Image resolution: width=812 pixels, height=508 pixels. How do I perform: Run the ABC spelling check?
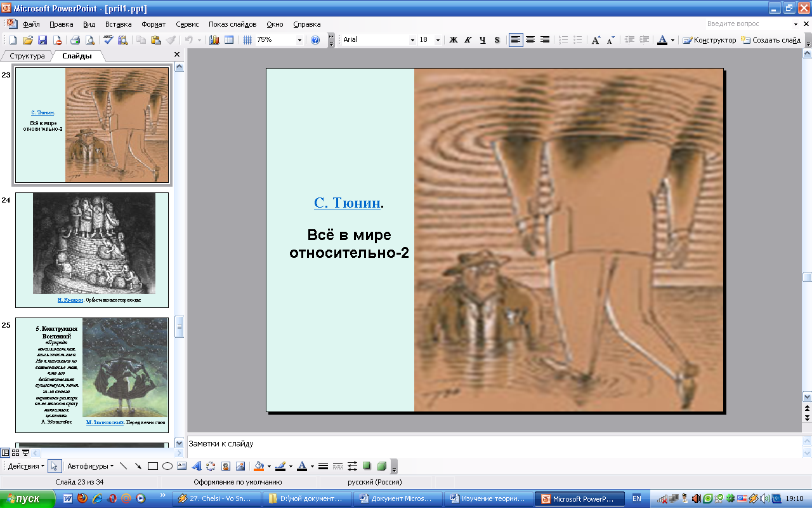click(x=108, y=40)
